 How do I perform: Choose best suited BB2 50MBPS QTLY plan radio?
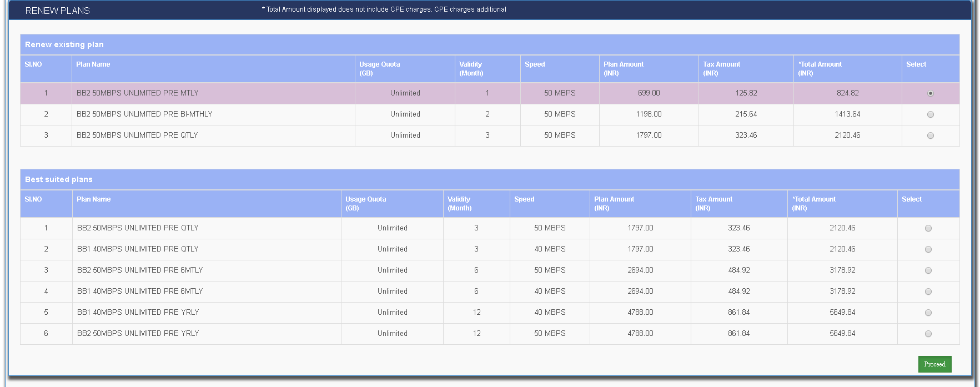[x=928, y=228]
